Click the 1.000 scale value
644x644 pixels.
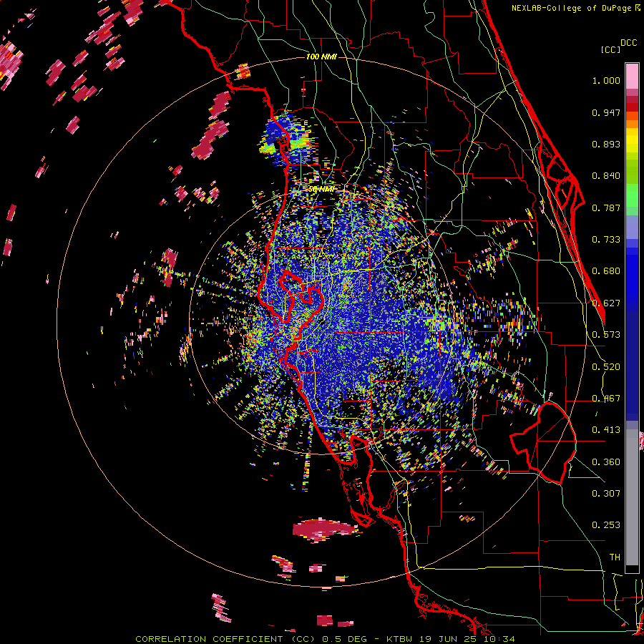[606, 80]
